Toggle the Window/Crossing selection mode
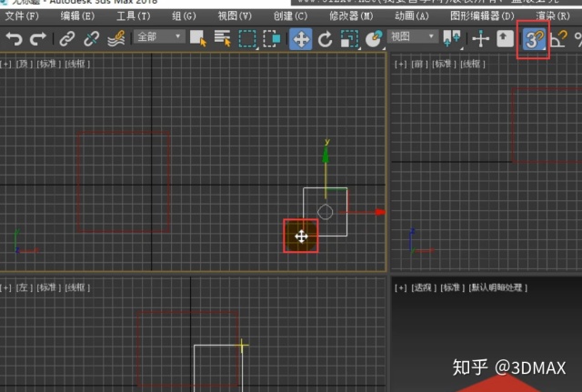The image size is (582, 392). coord(272,38)
